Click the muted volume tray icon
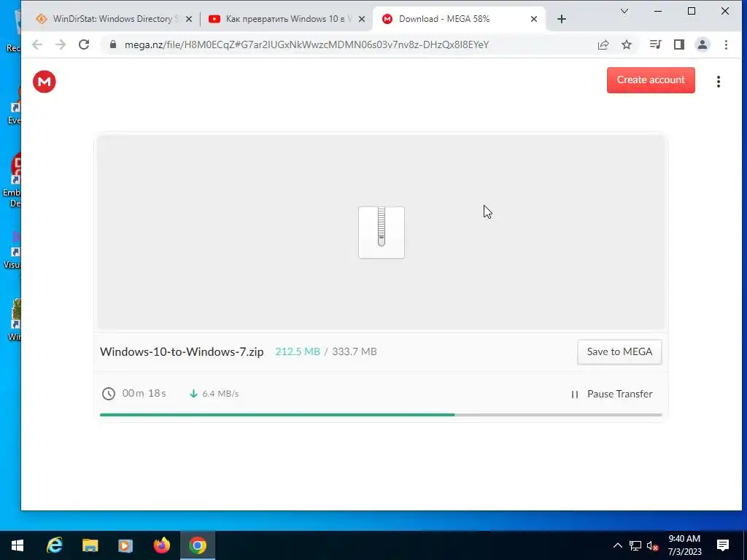747x560 pixels. click(653, 545)
